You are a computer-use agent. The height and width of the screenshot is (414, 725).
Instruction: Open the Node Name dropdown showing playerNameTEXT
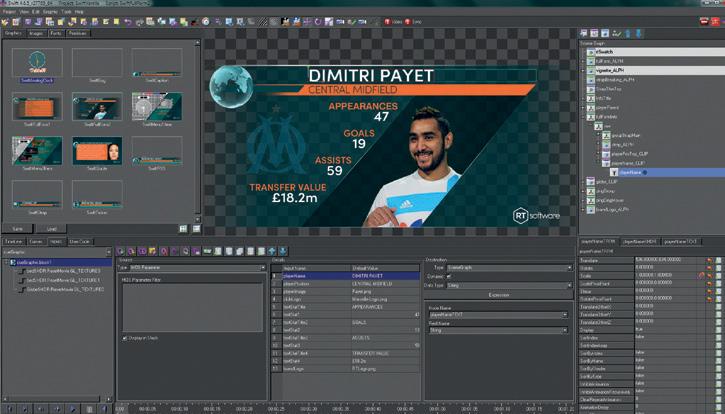(x=498, y=315)
